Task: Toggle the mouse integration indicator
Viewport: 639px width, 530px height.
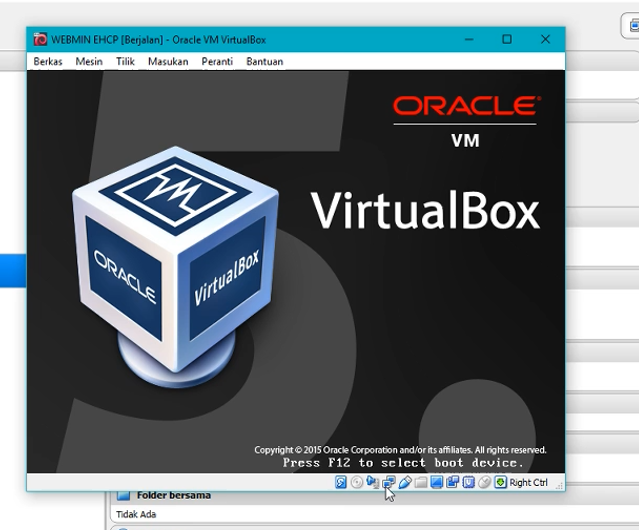Action: pyautogui.click(x=485, y=482)
